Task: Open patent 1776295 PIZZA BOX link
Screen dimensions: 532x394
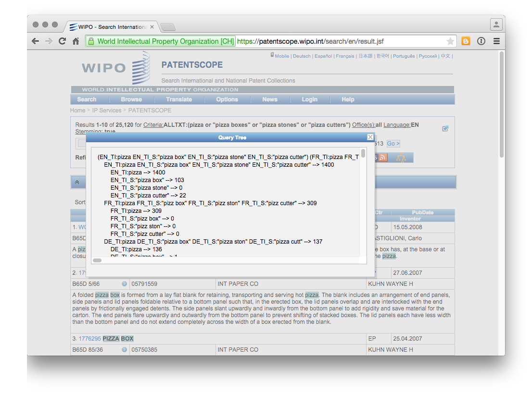Action: tap(106, 338)
